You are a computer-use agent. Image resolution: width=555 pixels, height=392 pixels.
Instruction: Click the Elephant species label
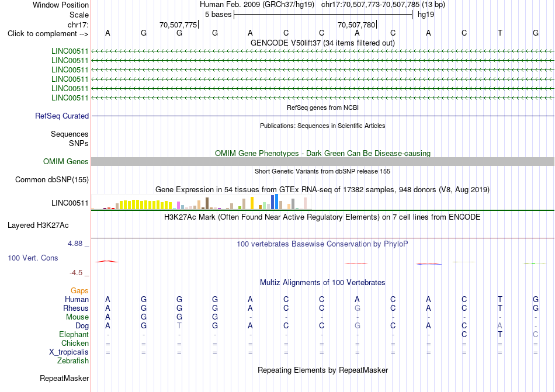pyautogui.click(x=74, y=335)
